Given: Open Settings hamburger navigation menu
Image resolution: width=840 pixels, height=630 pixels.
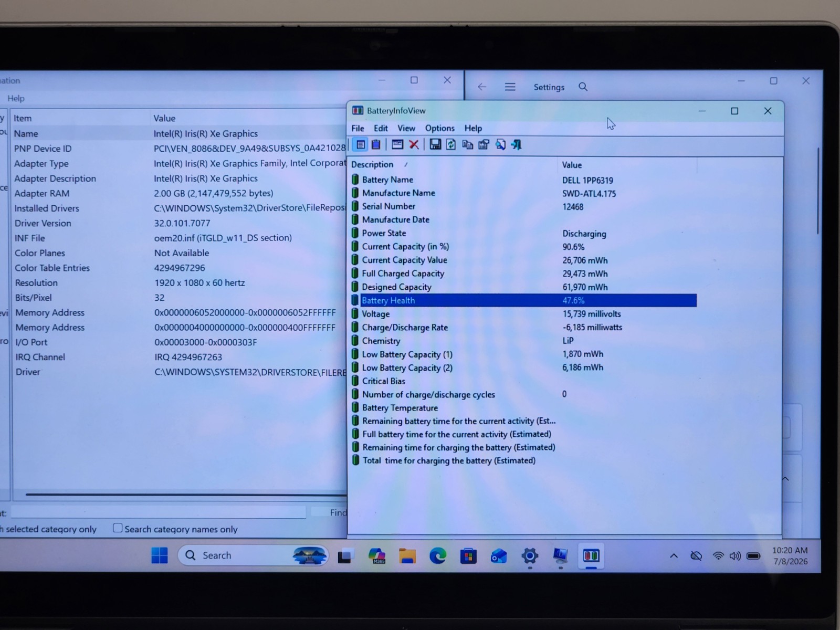Looking at the screenshot, I should click(x=510, y=87).
